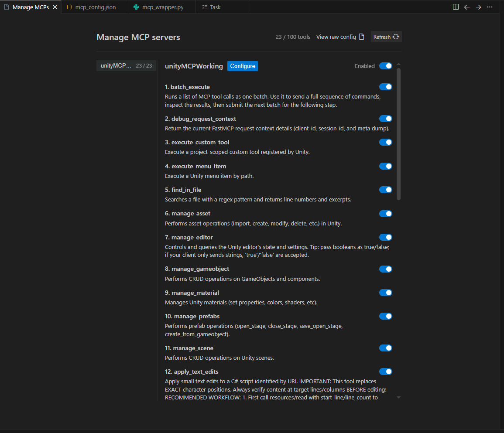This screenshot has width=504, height=433.
Task: Click the 2. debug_request_context tool name
Action: tap(201, 119)
